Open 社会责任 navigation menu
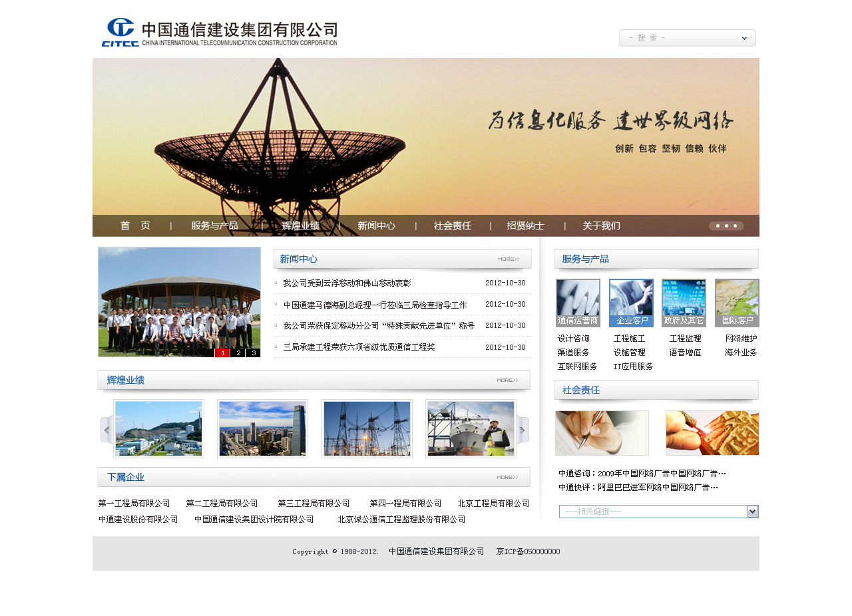 (453, 226)
